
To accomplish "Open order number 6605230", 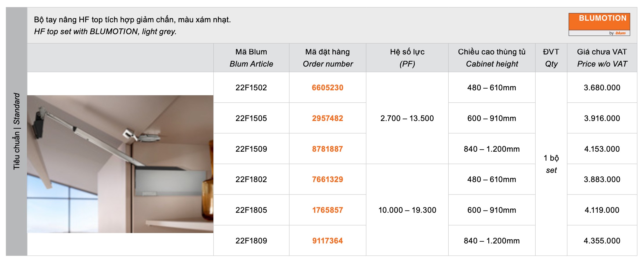I will [328, 88].
